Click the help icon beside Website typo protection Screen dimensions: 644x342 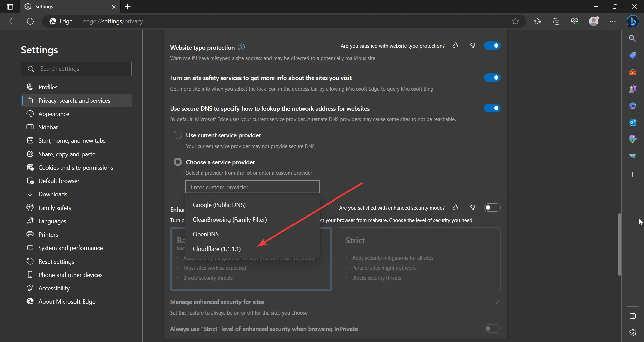(241, 47)
